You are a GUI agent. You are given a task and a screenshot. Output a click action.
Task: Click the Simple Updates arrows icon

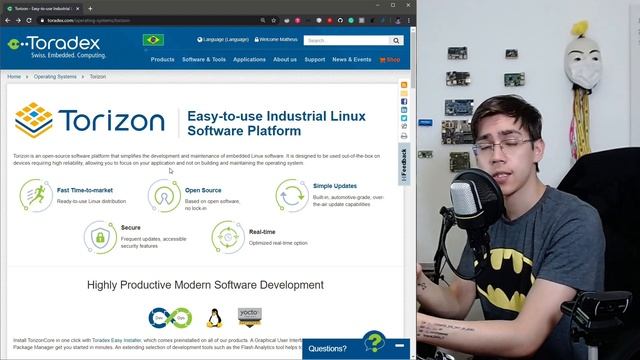[x=292, y=196]
